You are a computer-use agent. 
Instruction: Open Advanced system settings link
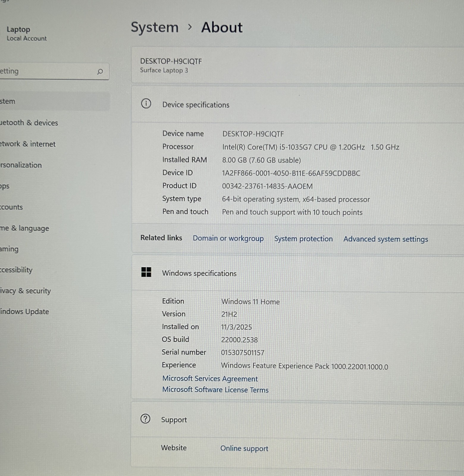[386, 239]
